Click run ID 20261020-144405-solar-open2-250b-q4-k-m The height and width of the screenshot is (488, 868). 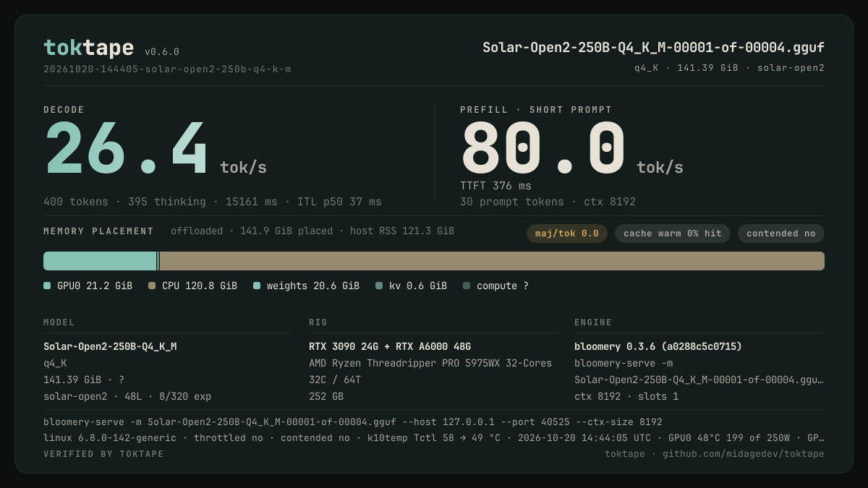[167, 69]
